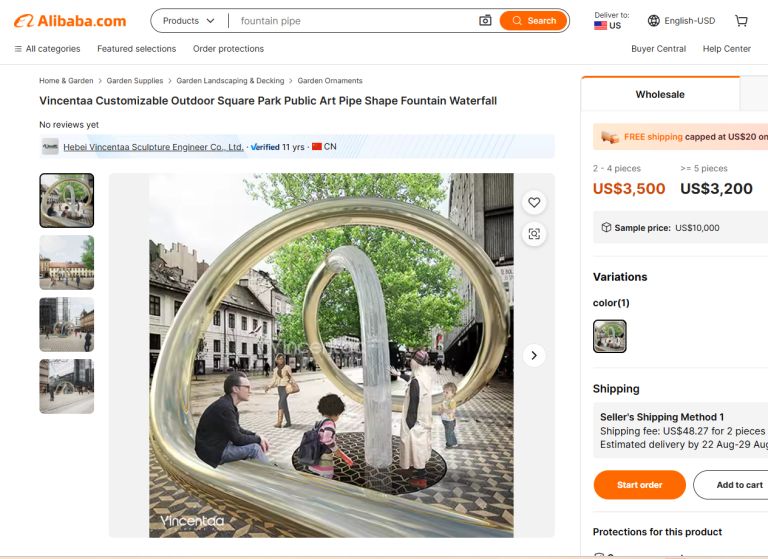This screenshot has width=768, height=559.
Task: Open the All categories menu
Action: coord(48,49)
